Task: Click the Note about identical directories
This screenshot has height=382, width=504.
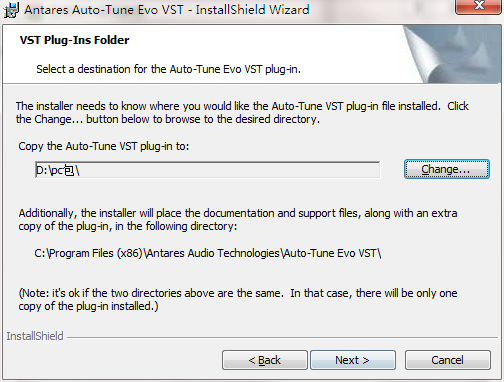Action: (x=238, y=300)
